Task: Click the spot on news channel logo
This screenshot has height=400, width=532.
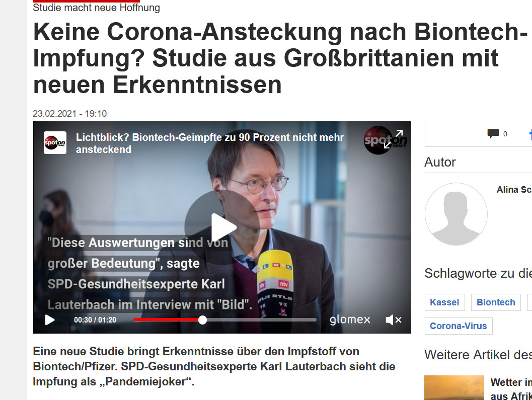Action: (55, 143)
